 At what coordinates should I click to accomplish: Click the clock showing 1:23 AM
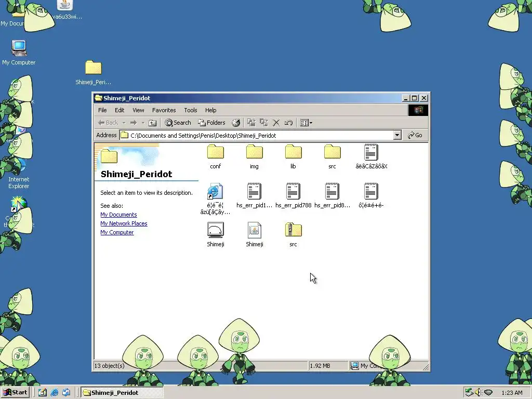tap(512, 393)
